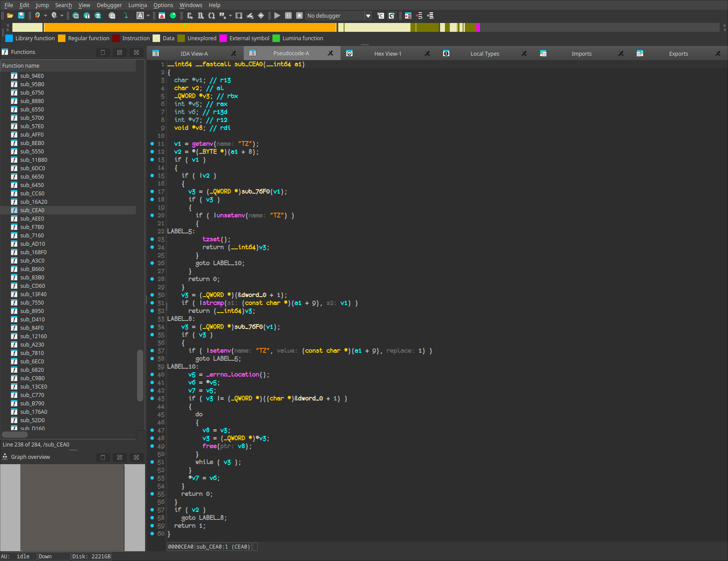Expand the dropdown arrow beside the back-navigation icon
Screen dimensions: 728x561
(x=46, y=15)
